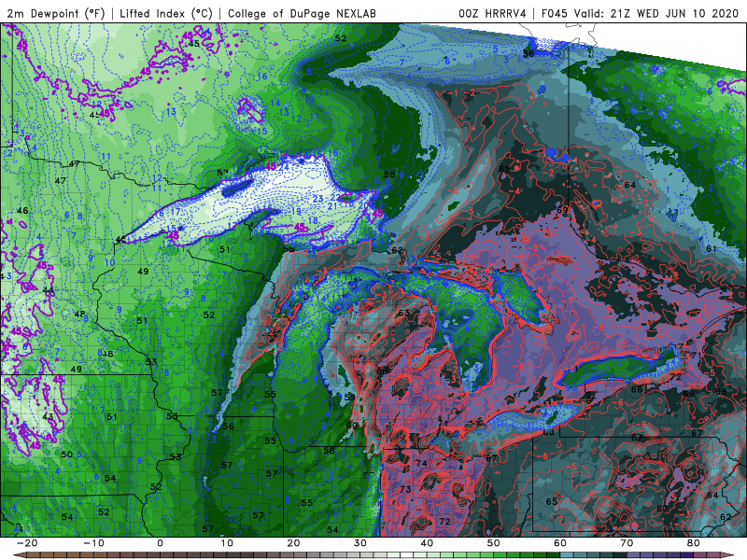Click the "46" dewpoint value on map
This screenshot has height=560, width=747.
click(21, 211)
